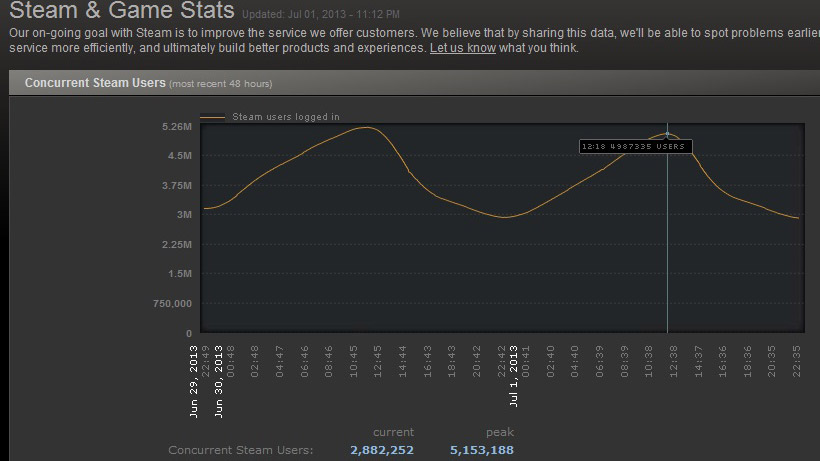
Task: Select the '5.26M' y-axis label
Action: coord(177,127)
